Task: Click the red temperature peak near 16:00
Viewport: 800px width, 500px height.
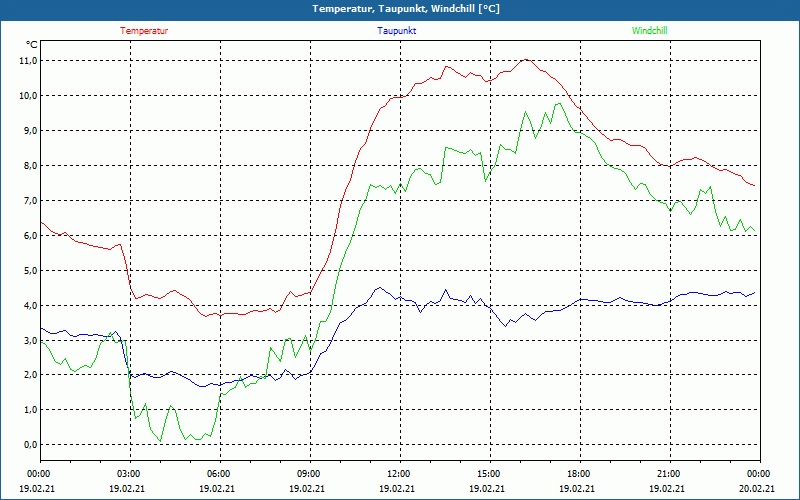Action: [x=527, y=60]
